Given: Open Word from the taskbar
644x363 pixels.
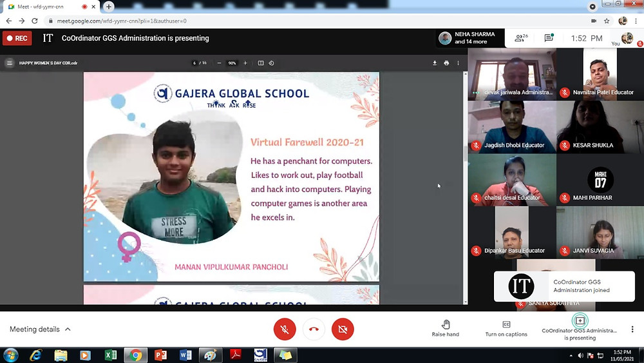Looking at the screenshot, I should point(185,355).
